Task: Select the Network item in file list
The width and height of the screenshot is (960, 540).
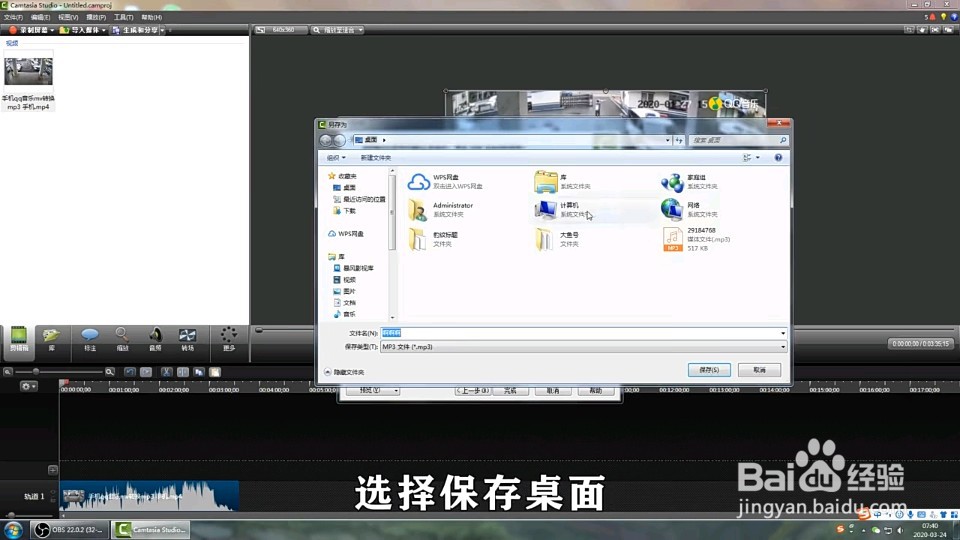Action: [x=690, y=209]
